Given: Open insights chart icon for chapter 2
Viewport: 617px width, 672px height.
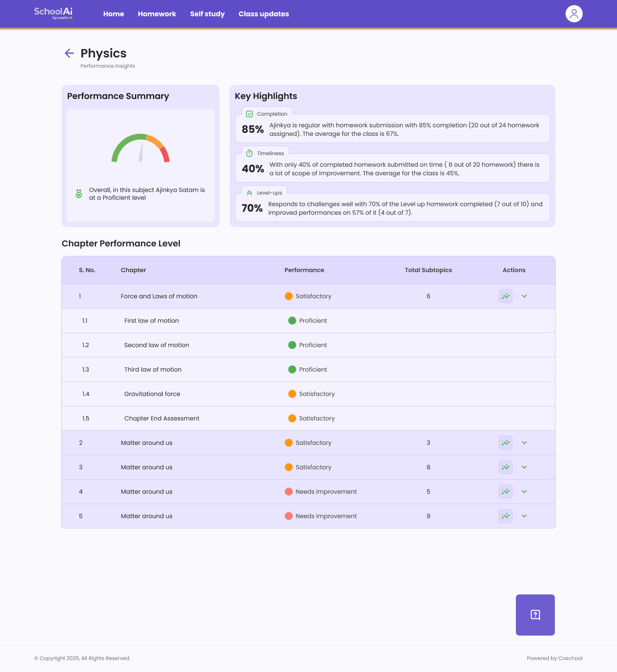Looking at the screenshot, I should 506,443.
